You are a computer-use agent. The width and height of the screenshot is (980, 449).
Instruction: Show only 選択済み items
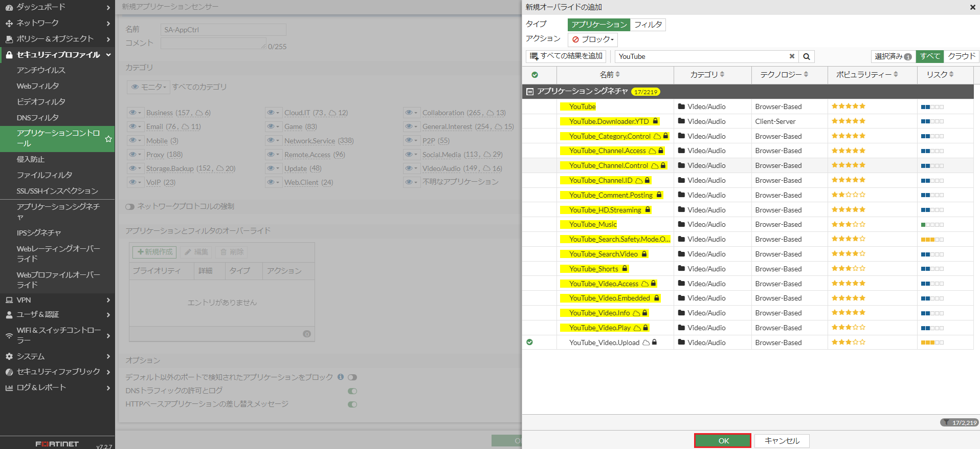pos(893,56)
